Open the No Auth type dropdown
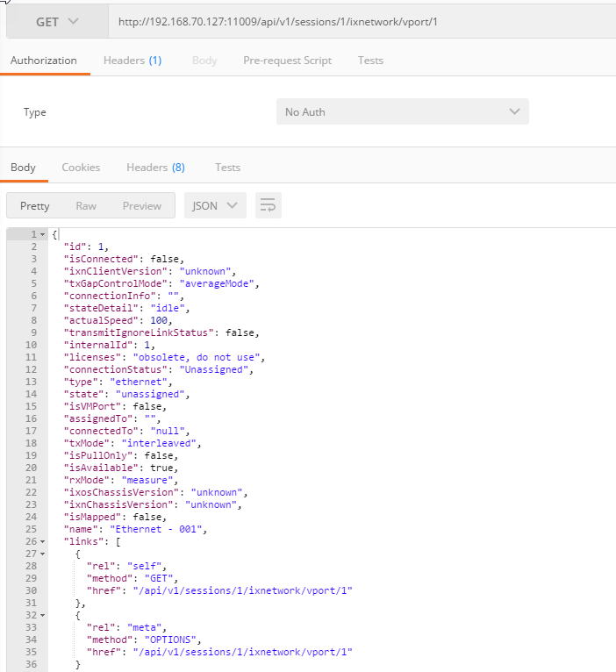The width and height of the screenshot is (616, 672). [402, 112]
